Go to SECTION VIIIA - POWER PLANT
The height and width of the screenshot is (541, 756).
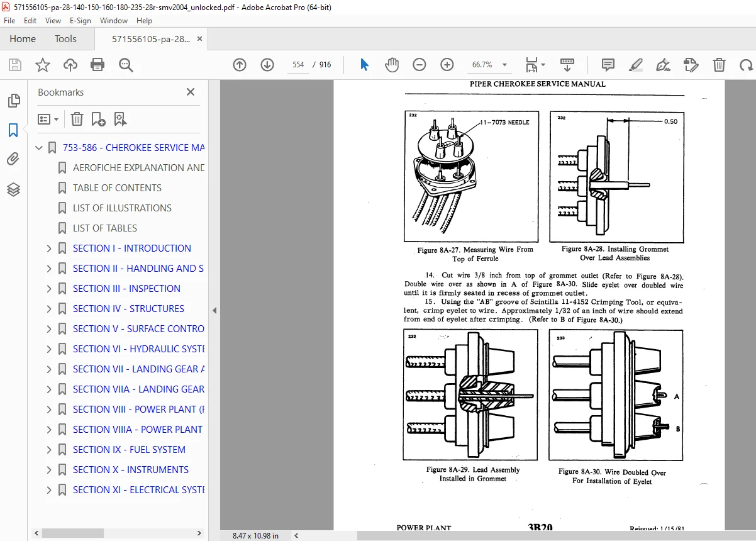click(x=138, y=430)
